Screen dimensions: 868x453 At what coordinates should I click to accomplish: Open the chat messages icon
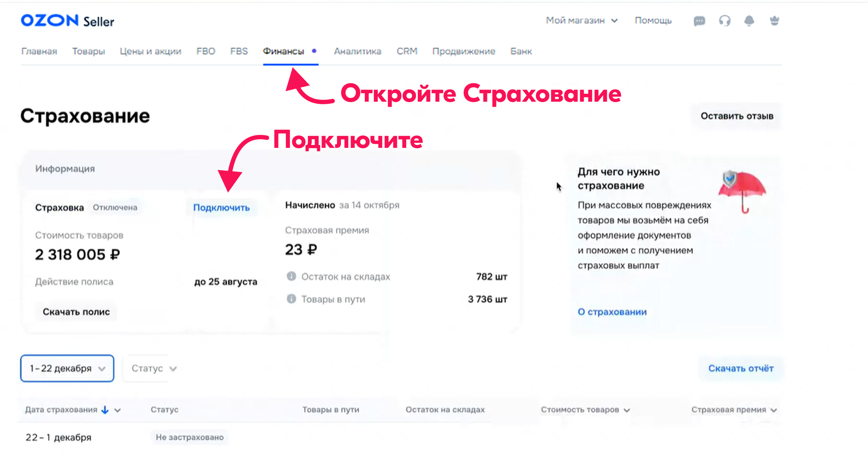coord(699,21)
